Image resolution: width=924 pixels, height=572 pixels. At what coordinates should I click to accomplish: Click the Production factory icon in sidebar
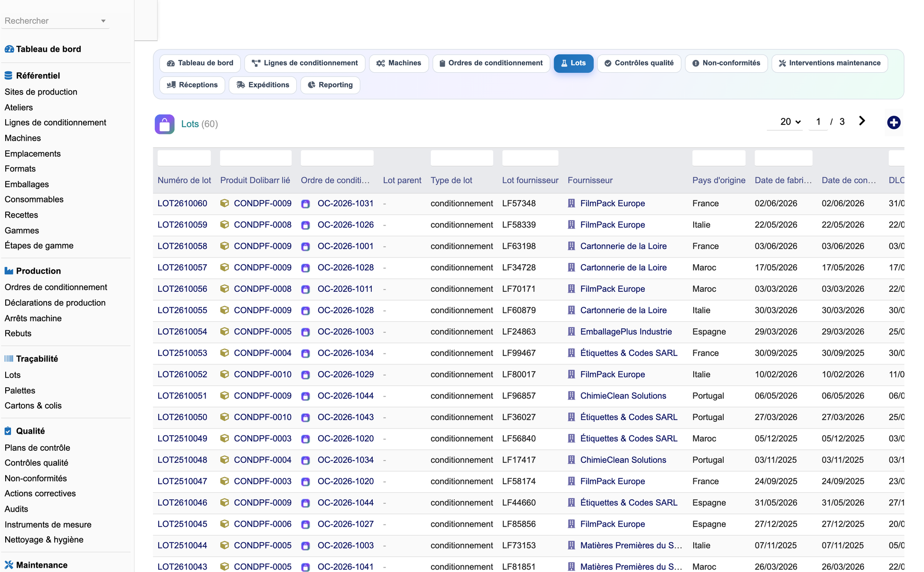[x=9, y=271]
